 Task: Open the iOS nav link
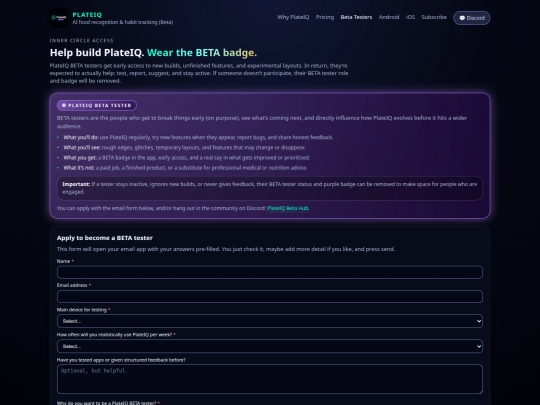[x=410, y=17]
